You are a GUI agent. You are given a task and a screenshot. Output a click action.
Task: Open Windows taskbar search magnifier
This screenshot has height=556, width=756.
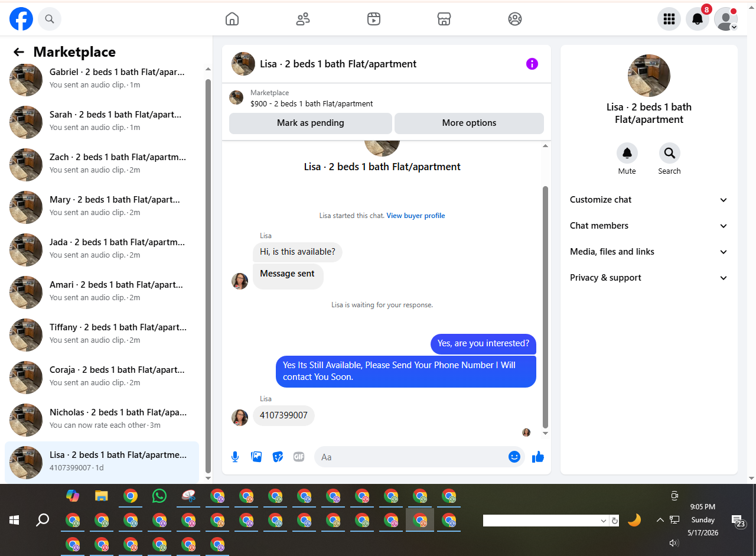(x=43, y=520)
